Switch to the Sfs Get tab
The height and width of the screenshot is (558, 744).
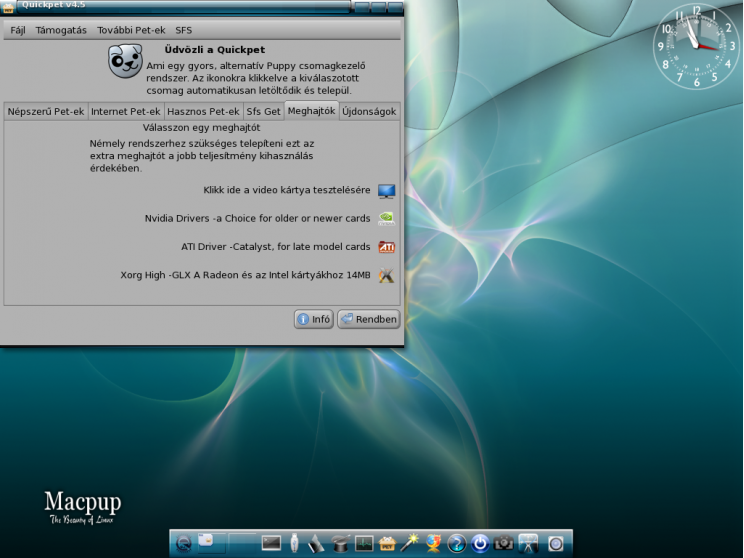point(263,112)
